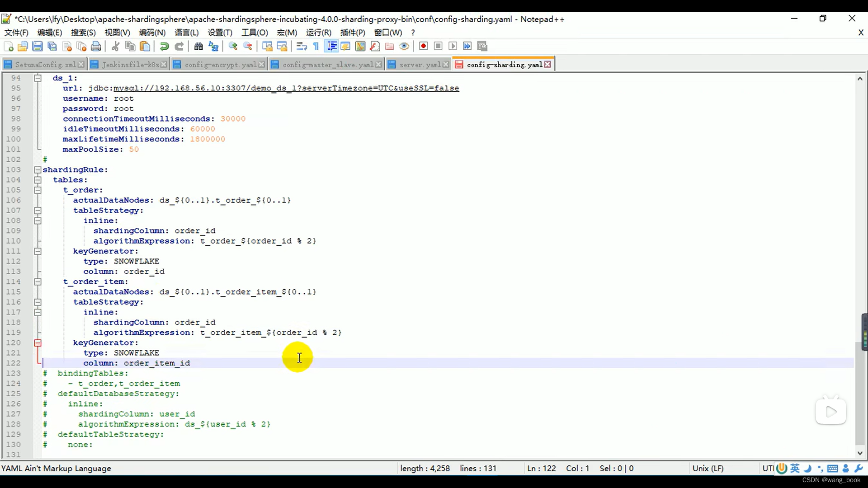Image resolution: width=868 pixels, height=488 pixels.
Task: Open the Document Map icon
Action: 360,46
